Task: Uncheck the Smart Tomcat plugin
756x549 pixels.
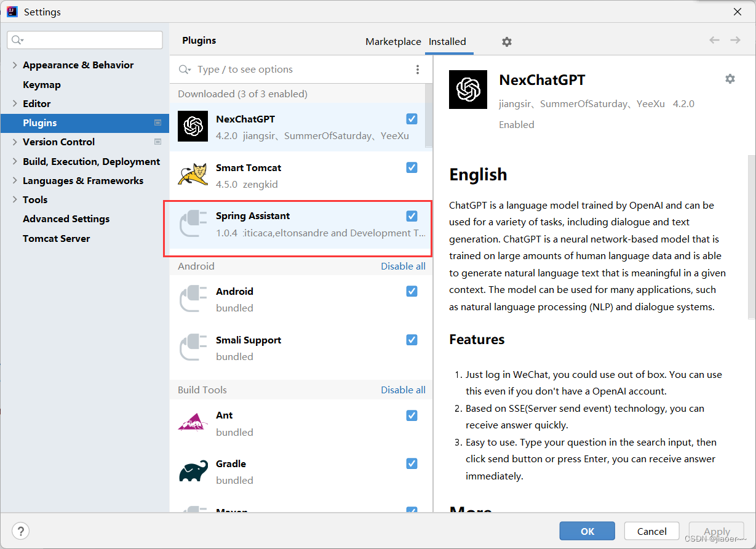Action: (412, 167)
